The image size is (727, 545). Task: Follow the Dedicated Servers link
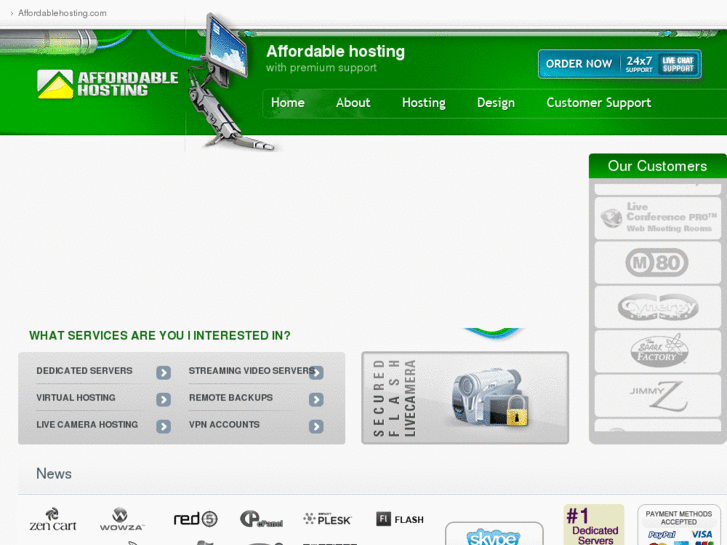coord(84,371)
